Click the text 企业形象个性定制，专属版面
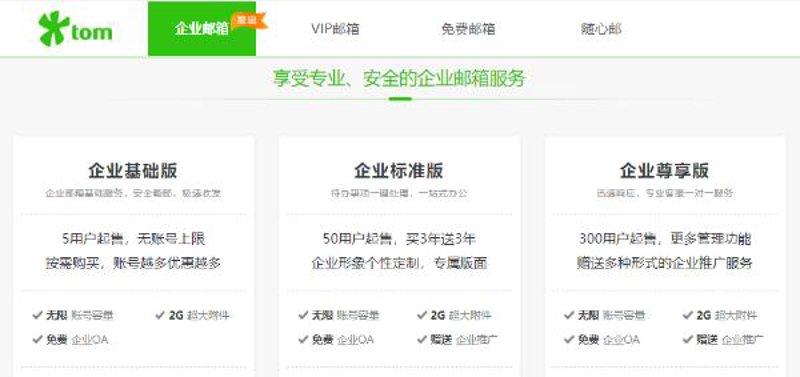This screenshot has width=800, height=377. [399, 263]
